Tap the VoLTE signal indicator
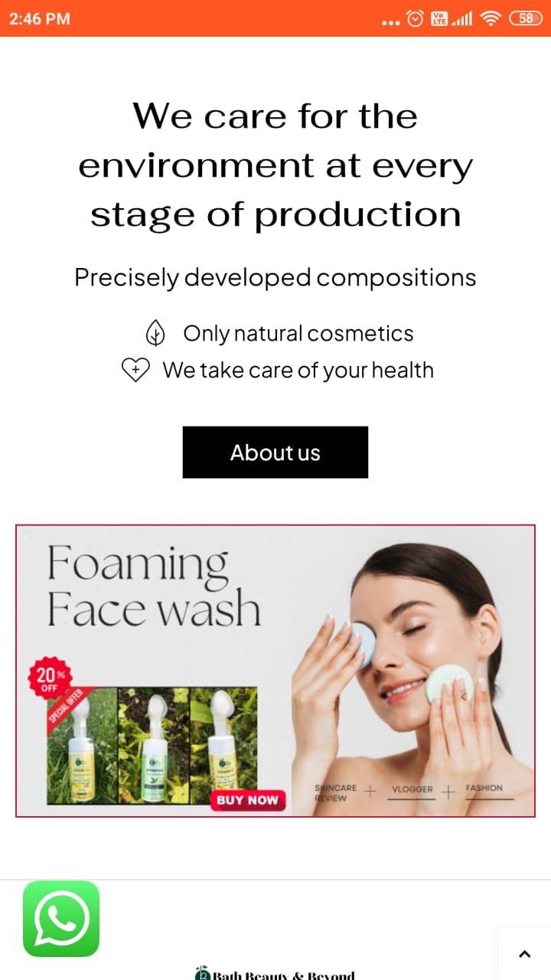Screen dimensions: 551x980 [439, 18]
